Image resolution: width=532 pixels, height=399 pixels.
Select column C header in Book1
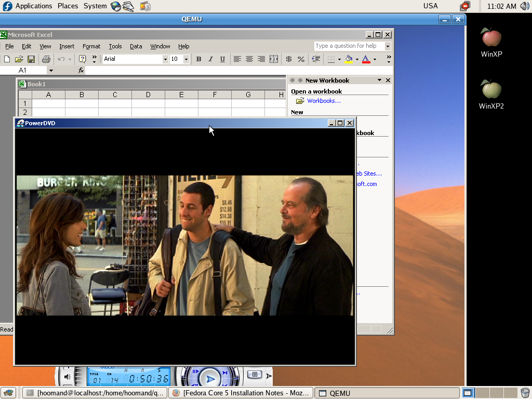(115, 95)
